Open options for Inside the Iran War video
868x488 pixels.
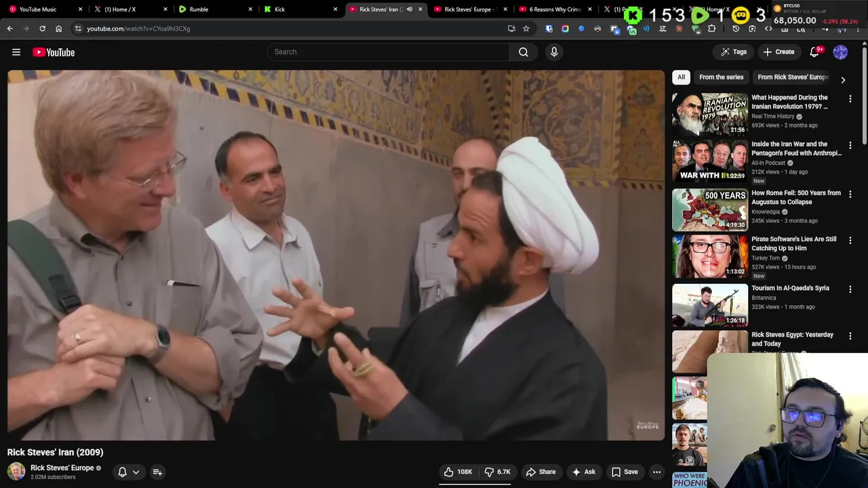(850, 146)
